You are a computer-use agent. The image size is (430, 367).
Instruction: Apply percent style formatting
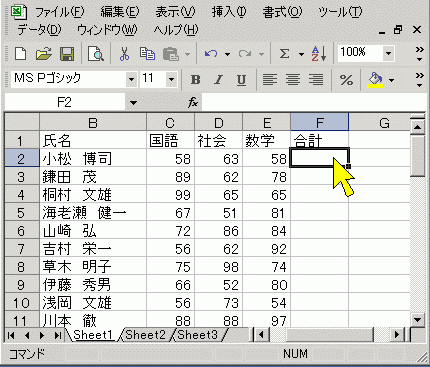click(346, 80)
